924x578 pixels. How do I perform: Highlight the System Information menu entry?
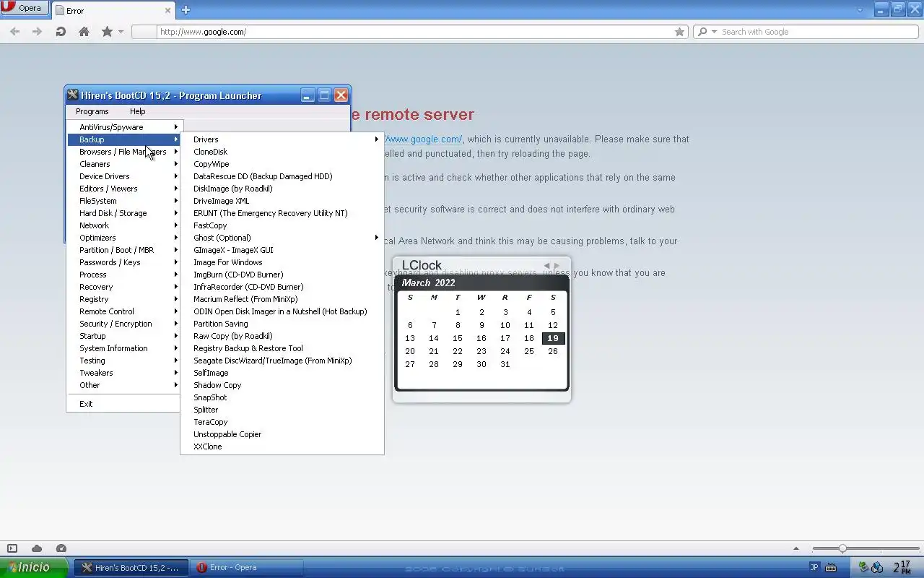(x=123, y=348)
